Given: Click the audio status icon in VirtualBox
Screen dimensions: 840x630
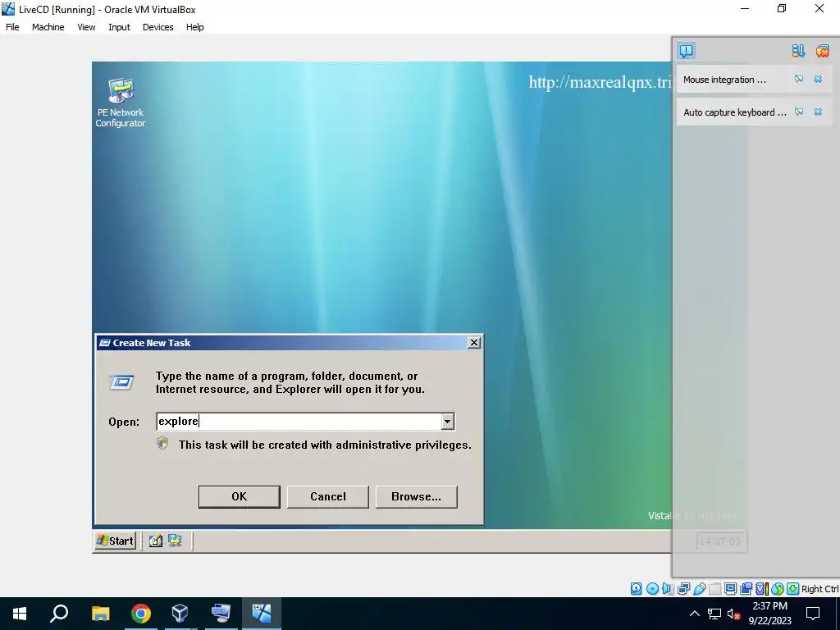Looking at the screenshot, I should click(668, 589).
